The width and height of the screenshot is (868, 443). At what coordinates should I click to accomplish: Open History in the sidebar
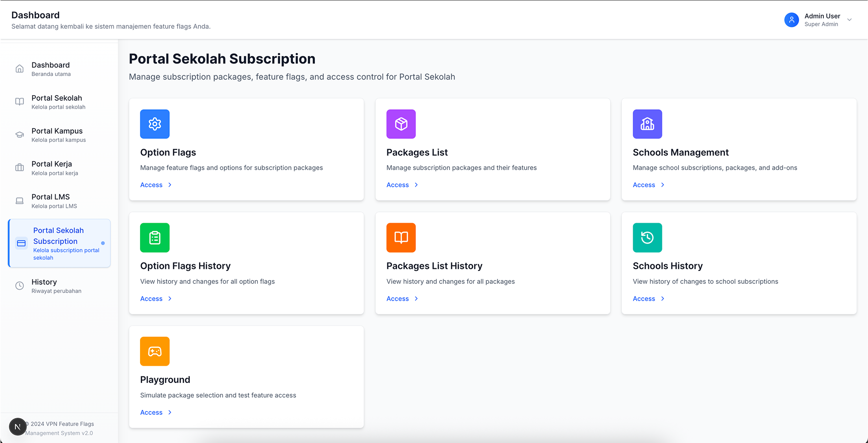point(60,286)
